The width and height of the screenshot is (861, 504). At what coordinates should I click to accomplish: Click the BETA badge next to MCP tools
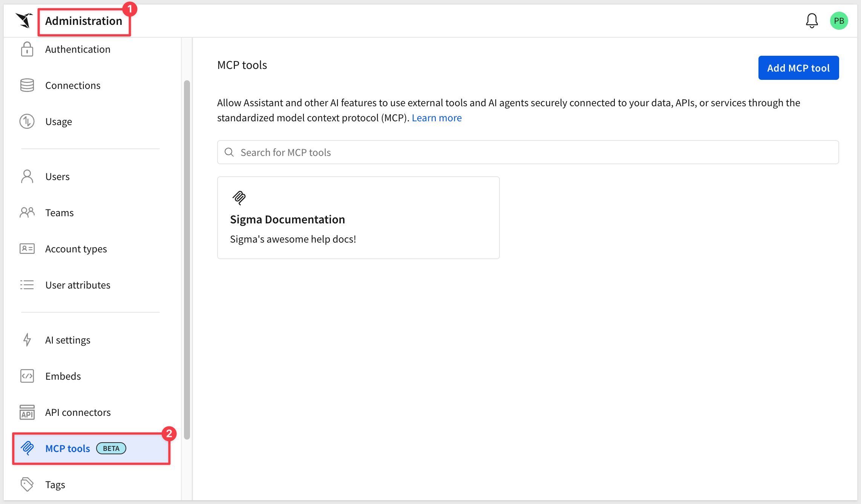coord(111,448)
